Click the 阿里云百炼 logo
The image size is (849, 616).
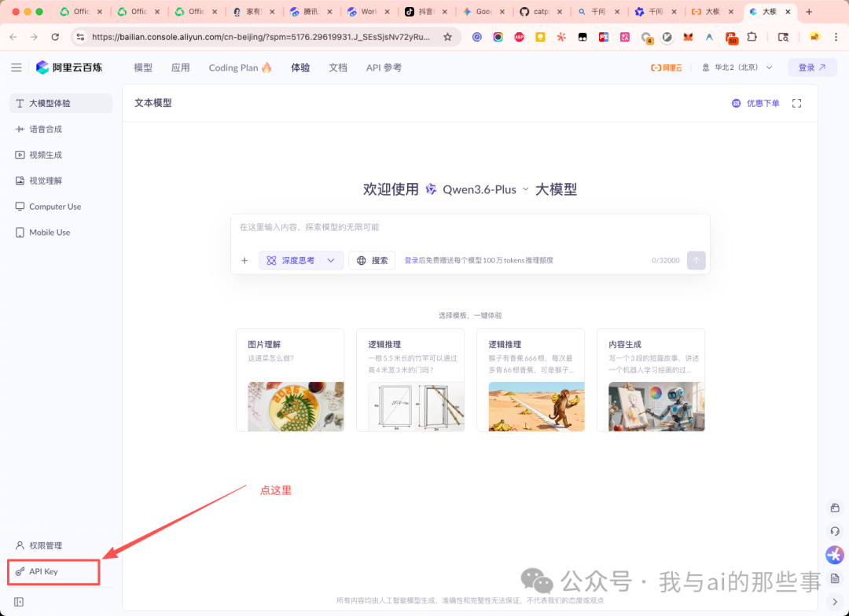pyautogui.click(x=68, y=68)
